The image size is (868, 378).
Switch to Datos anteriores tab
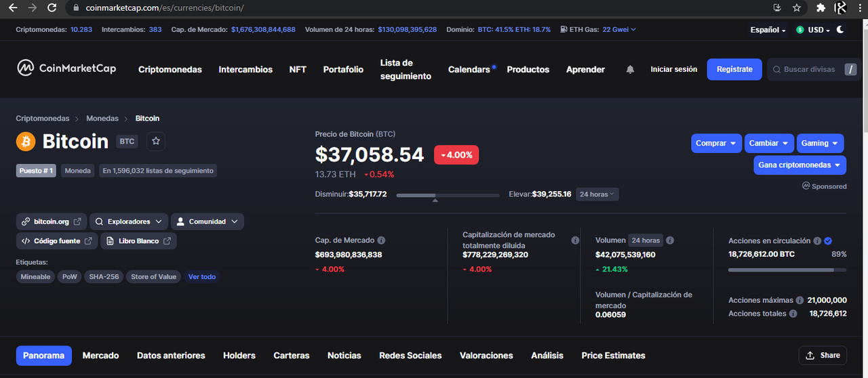171,356
